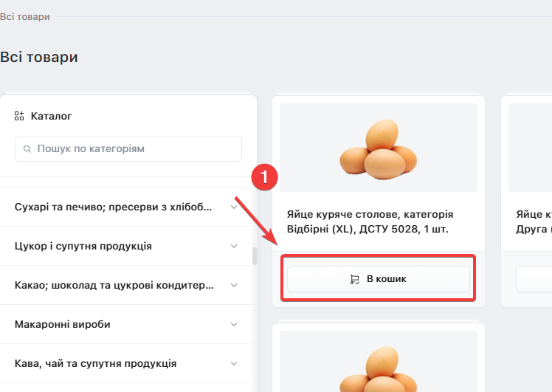Screen dimensions: 552x392
Task: Focus the Пошук по категоріям search field
Action: click(x=128, y=149)
